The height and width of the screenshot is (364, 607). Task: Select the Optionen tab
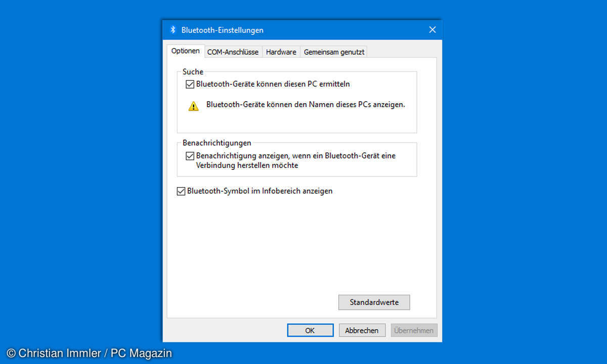185,51
